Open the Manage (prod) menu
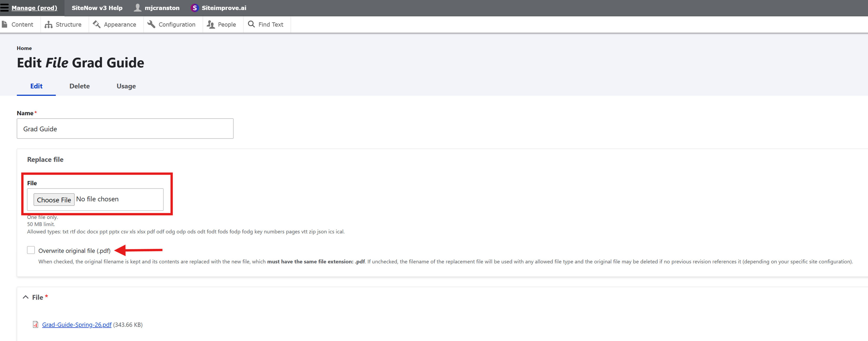 tap(34, 8)
